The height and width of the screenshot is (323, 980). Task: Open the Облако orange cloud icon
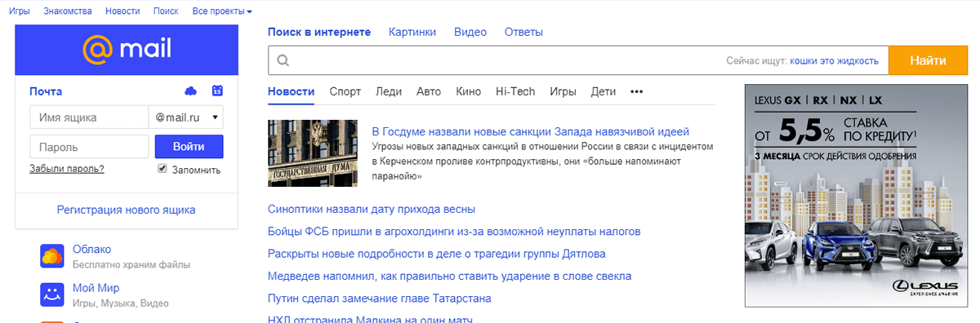[52, 256]
